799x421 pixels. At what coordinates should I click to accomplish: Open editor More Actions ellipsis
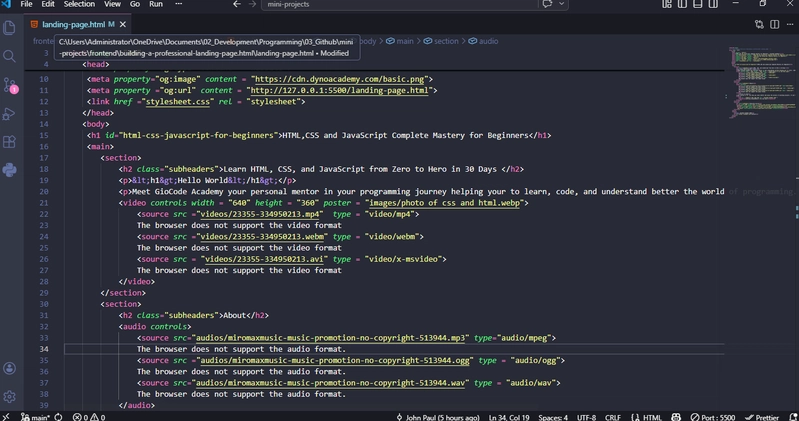(x=790, y=24)
